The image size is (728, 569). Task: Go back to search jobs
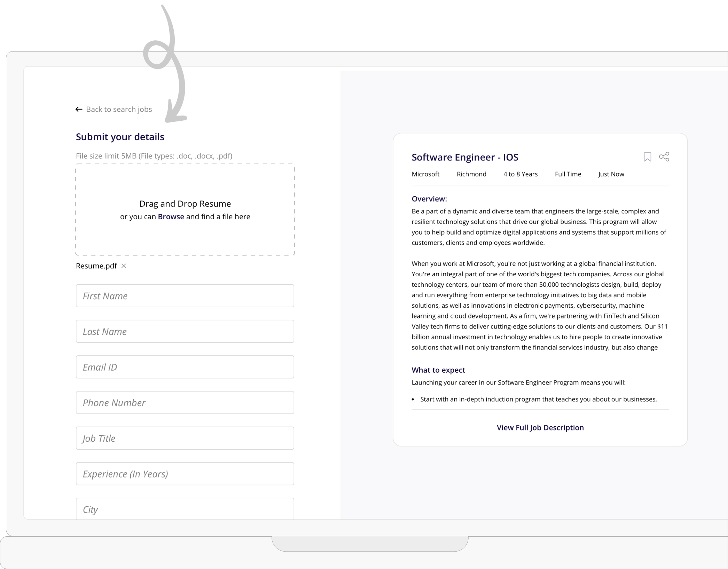(119, 109)
